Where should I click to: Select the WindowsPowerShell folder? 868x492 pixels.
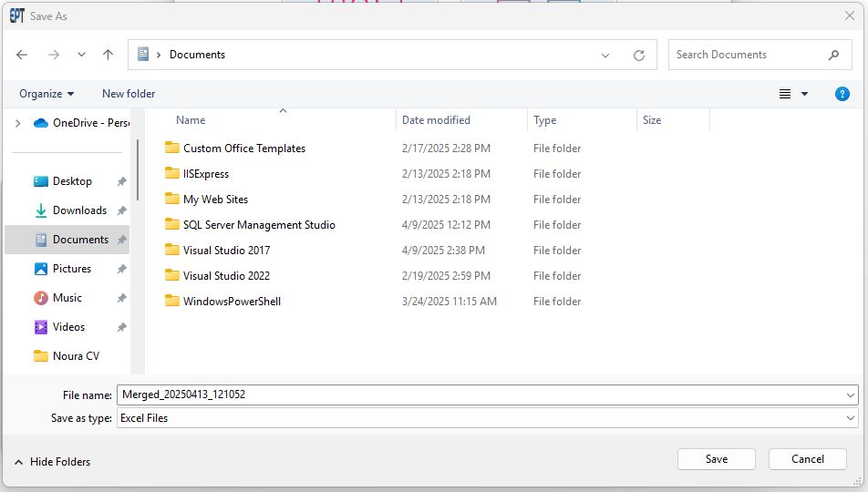pos(232,302)
